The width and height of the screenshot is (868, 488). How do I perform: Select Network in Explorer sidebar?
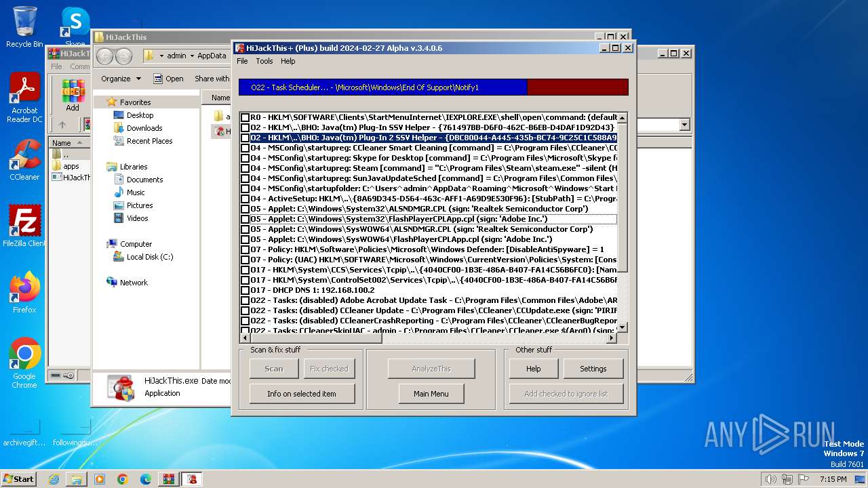point(134,283)
